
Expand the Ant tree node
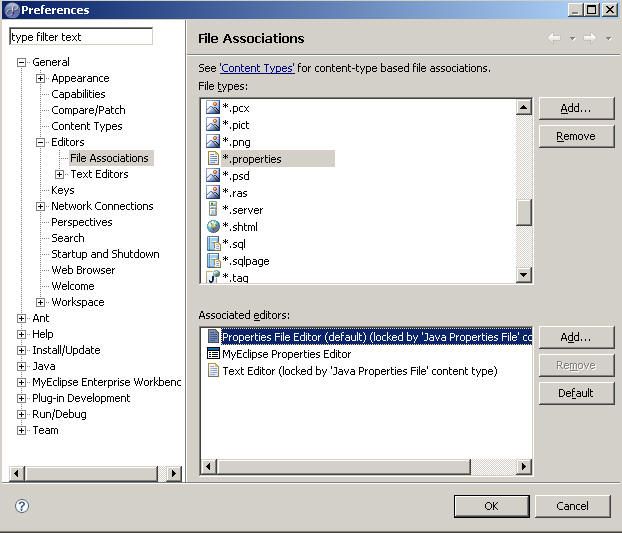(x=21, y=318)
